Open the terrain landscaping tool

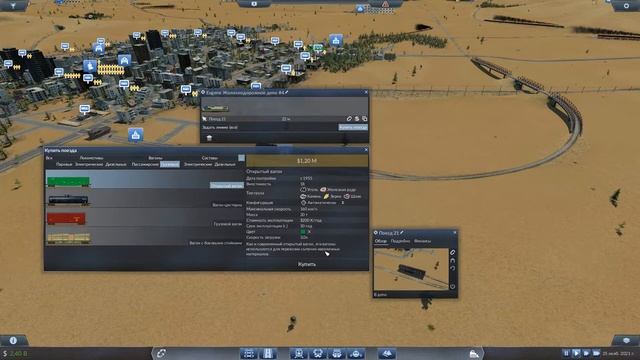(x=386, y=353)
